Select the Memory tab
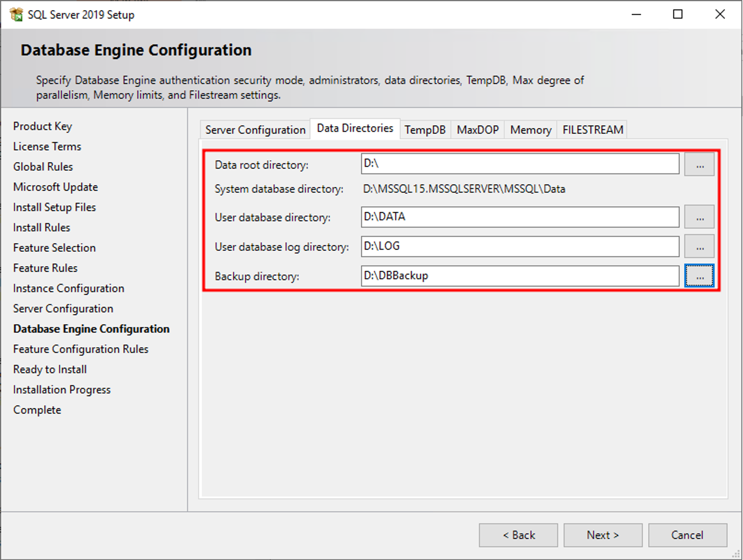Viewport: 743px width, 560px height. (530, 130)
